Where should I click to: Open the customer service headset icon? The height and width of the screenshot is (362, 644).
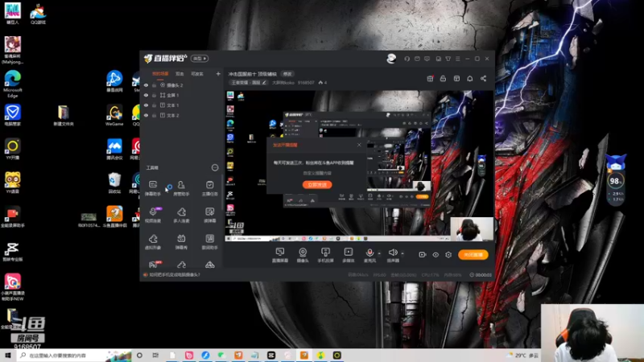pos(407,59)
